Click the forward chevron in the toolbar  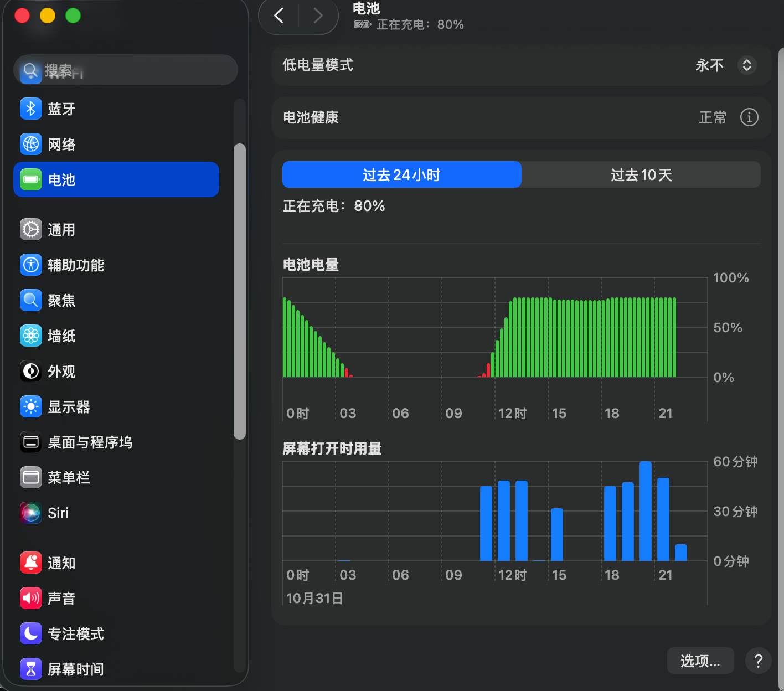tap(318, 16)
